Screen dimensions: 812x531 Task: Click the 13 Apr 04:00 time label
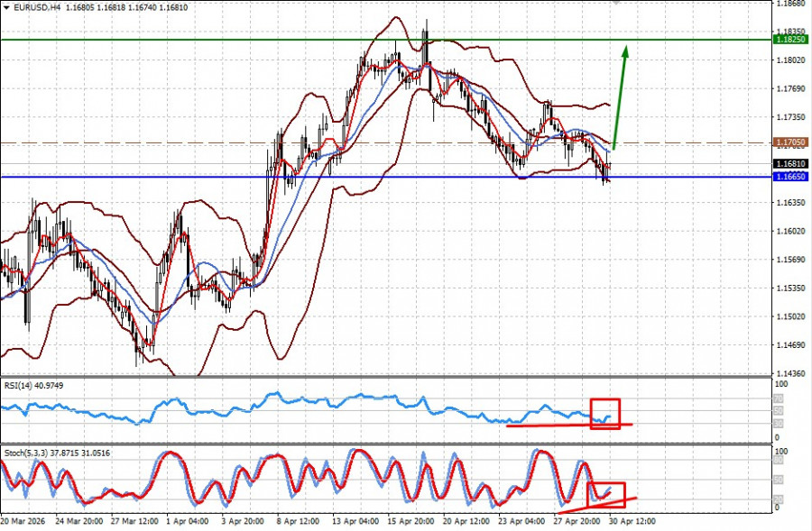tap(355, 521)
